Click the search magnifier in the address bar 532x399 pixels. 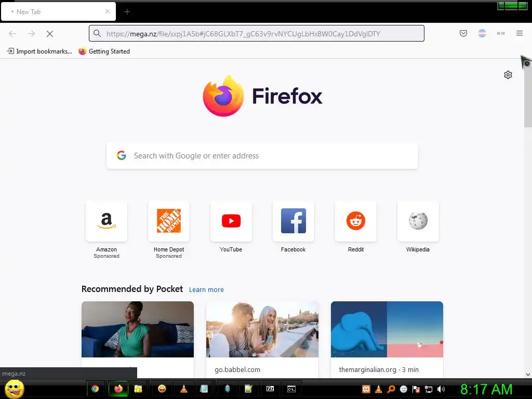pos(97,33)
